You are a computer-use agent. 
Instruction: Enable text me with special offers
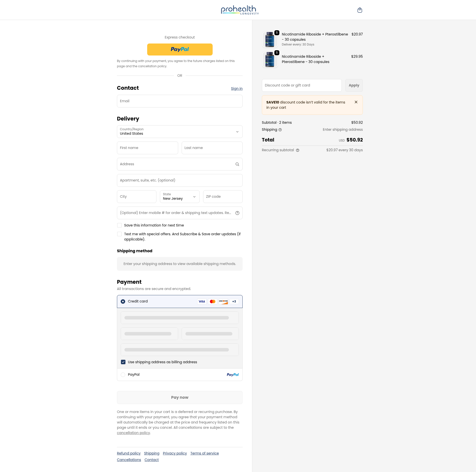click(x=119, y=234)
